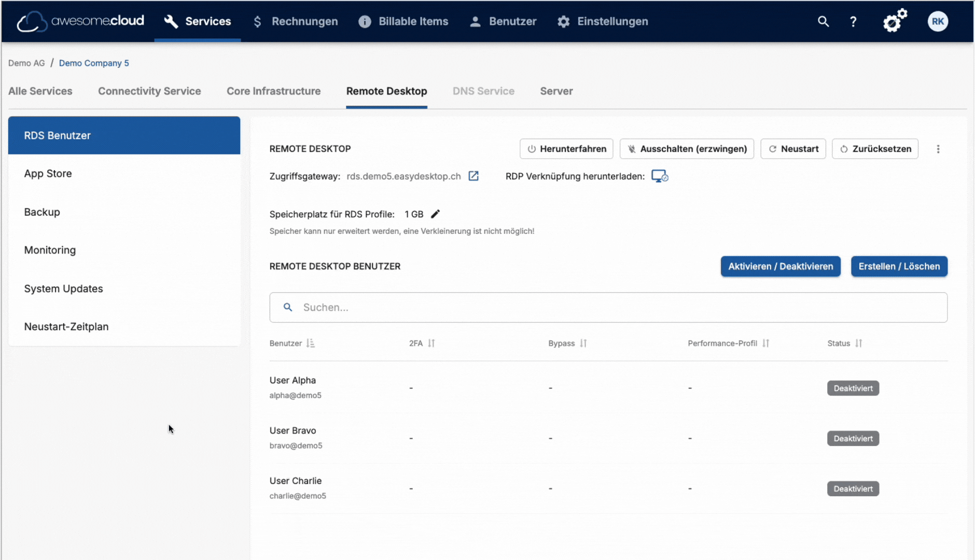Open Billable Items in the top navigation
This screenshot has height=560, width=975.
(x=403, y=21)
